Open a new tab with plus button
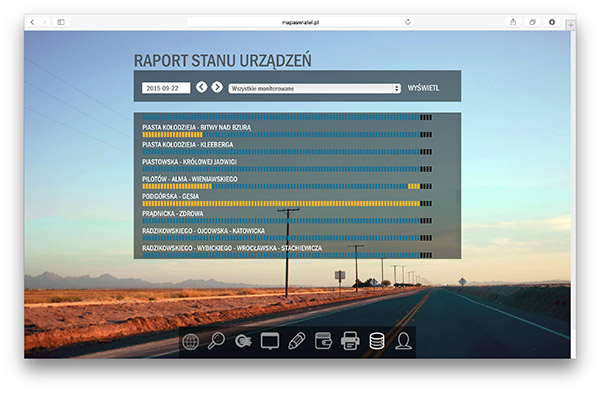Screen dimensions: 600x393 (x=571, y=25)
